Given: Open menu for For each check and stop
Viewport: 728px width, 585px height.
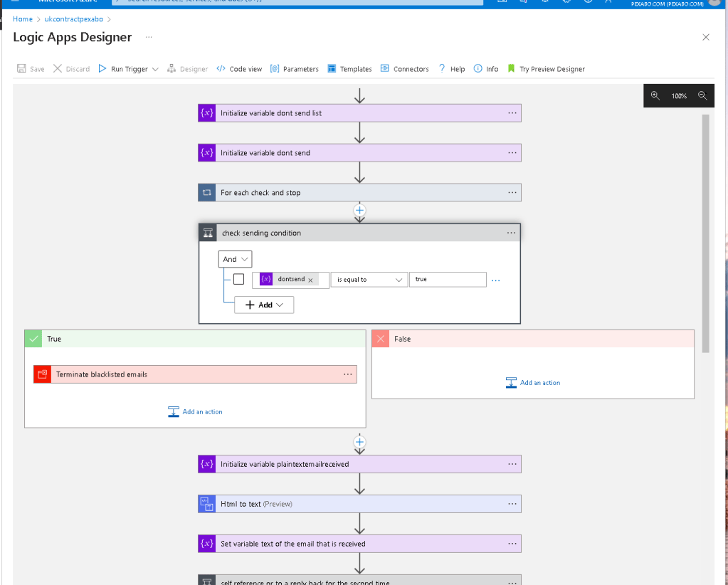Looking at the screenshot, I should [x=512, y=193].
